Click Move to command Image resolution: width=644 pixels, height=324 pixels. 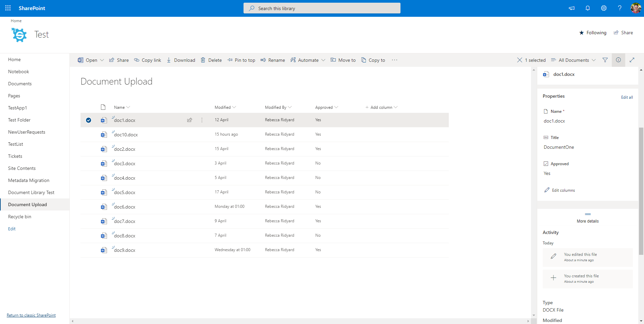[343, 60]
